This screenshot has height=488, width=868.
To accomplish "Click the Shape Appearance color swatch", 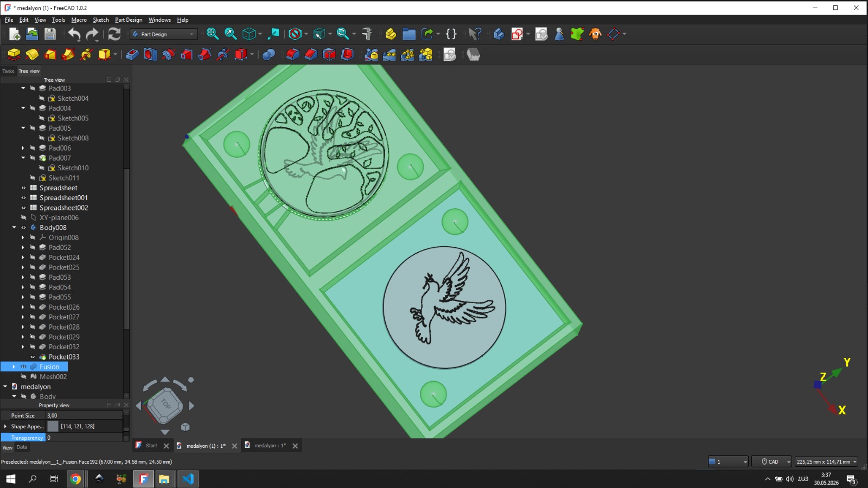I will 53,426.
